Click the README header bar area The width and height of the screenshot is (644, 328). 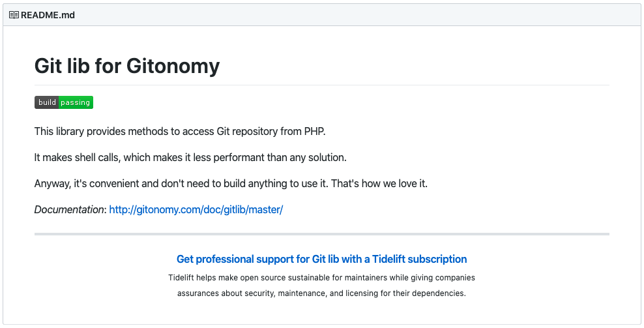click(x=321, y=15)
